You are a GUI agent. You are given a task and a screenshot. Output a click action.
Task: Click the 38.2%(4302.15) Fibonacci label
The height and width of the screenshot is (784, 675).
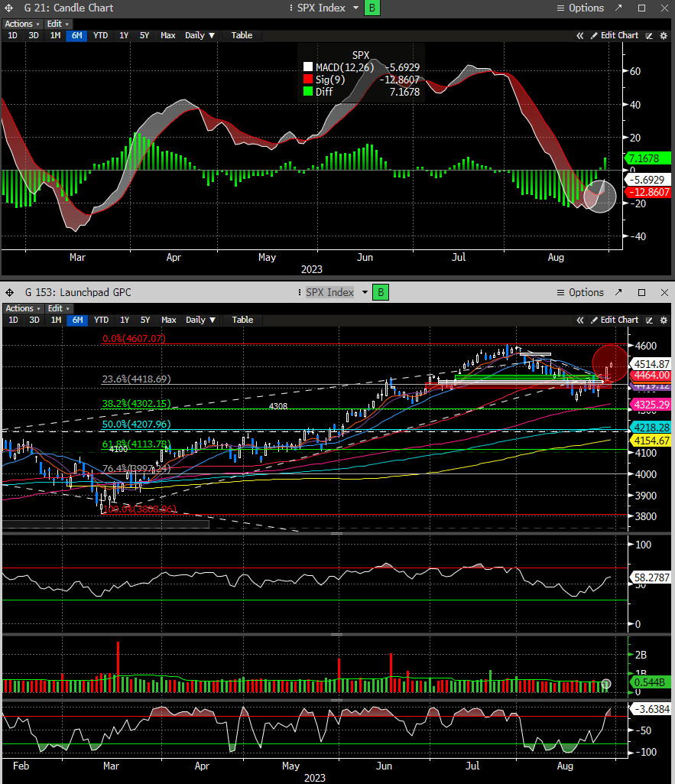(136, 403)
